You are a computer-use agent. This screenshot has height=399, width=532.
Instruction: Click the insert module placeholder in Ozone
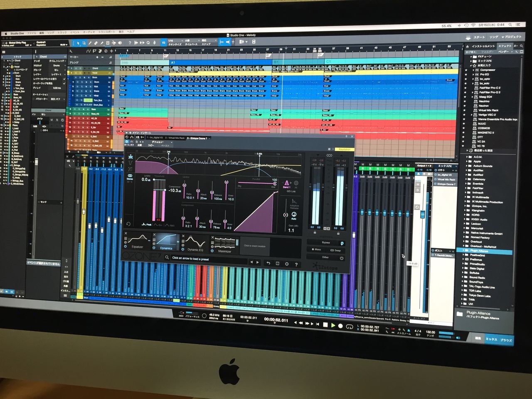[x=255, y=246]
